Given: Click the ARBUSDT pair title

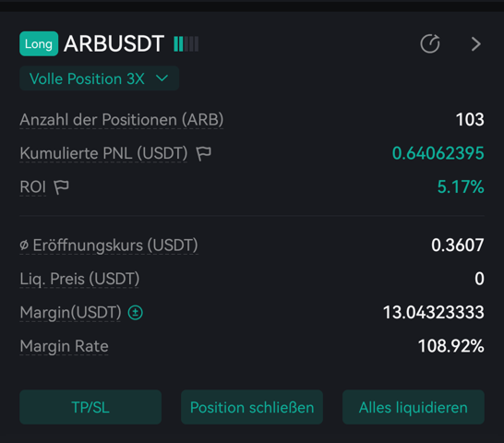Looking at the screenshot, I should pos(114,43).
